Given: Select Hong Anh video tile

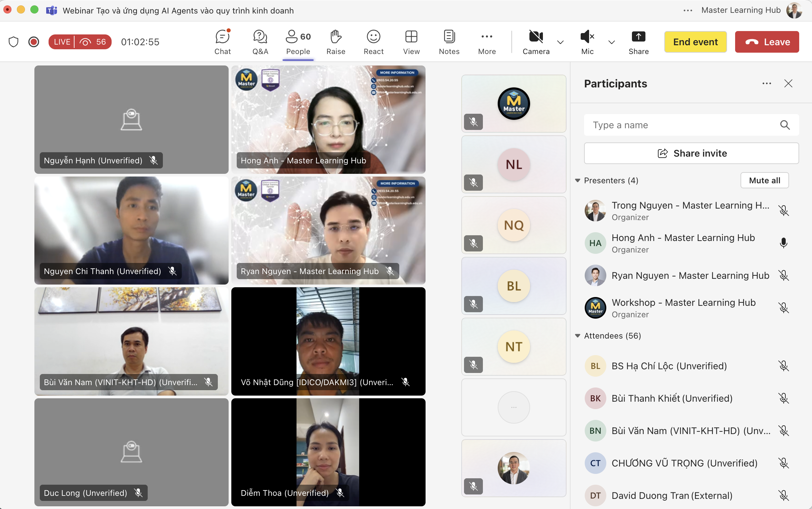Looking at the screenshot, I should point(328,119).
